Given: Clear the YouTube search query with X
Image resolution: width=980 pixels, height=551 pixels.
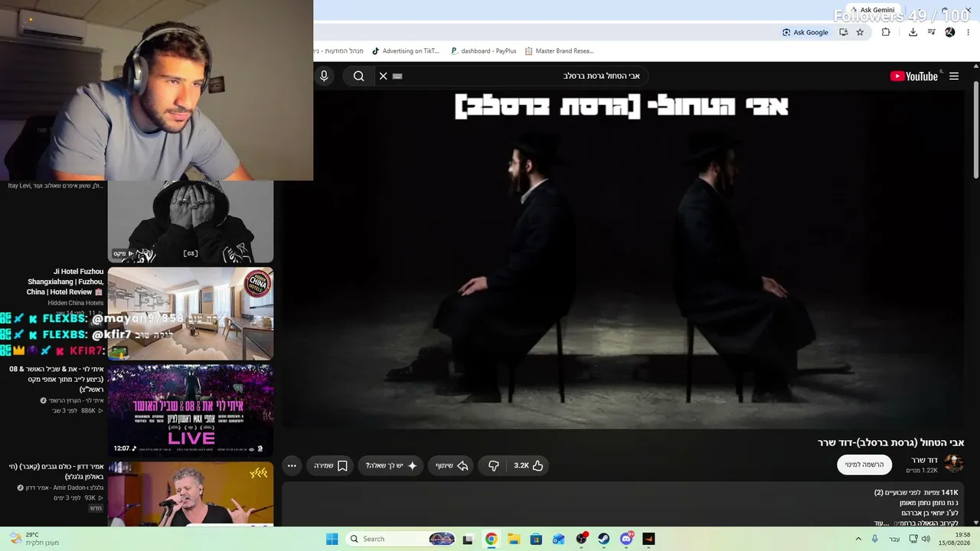Looking at the screenshot, I should [384, 76].
